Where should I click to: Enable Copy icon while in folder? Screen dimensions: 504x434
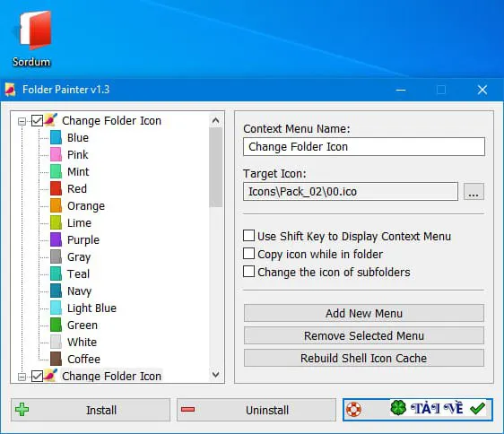(248, 254)
